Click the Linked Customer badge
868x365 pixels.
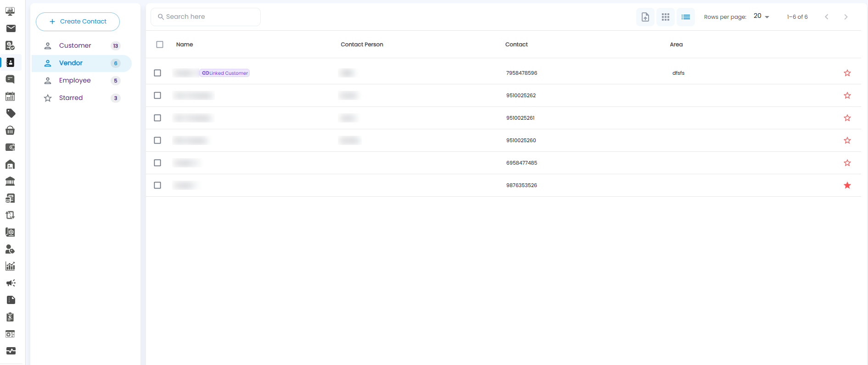(x=224, y=73)
